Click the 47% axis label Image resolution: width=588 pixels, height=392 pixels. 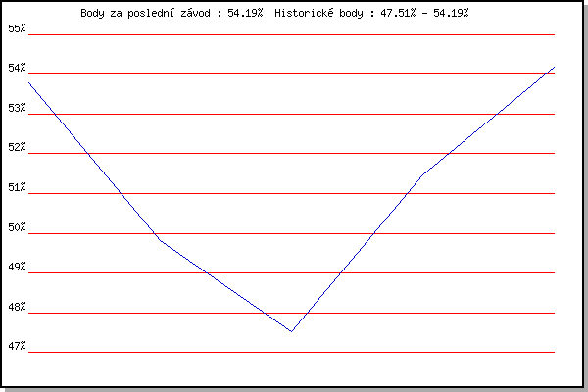tap(17, 346)
